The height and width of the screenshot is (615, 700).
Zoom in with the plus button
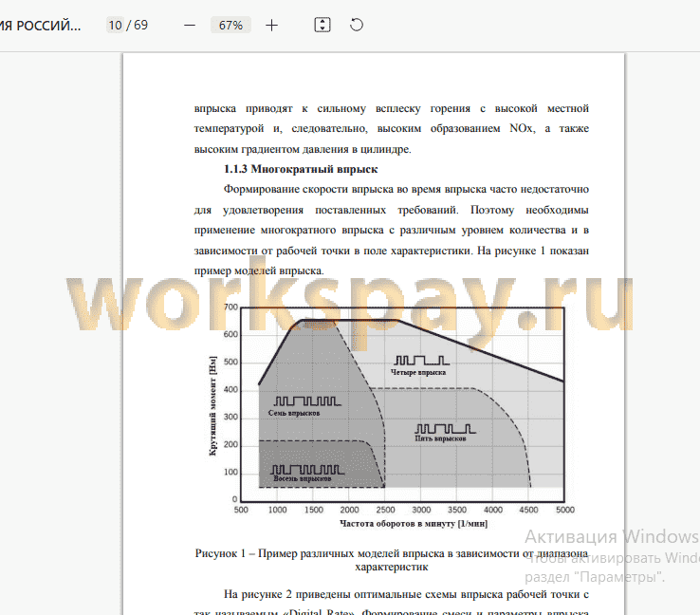271,25
